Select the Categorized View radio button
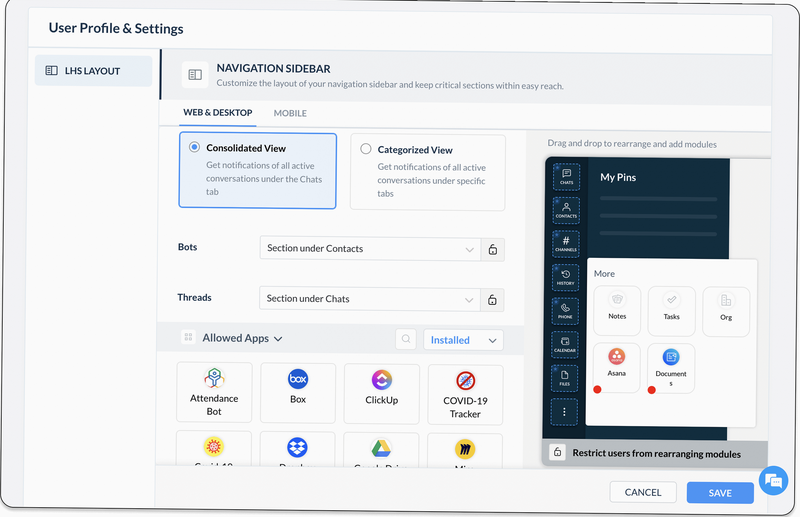 click(366, 149)
